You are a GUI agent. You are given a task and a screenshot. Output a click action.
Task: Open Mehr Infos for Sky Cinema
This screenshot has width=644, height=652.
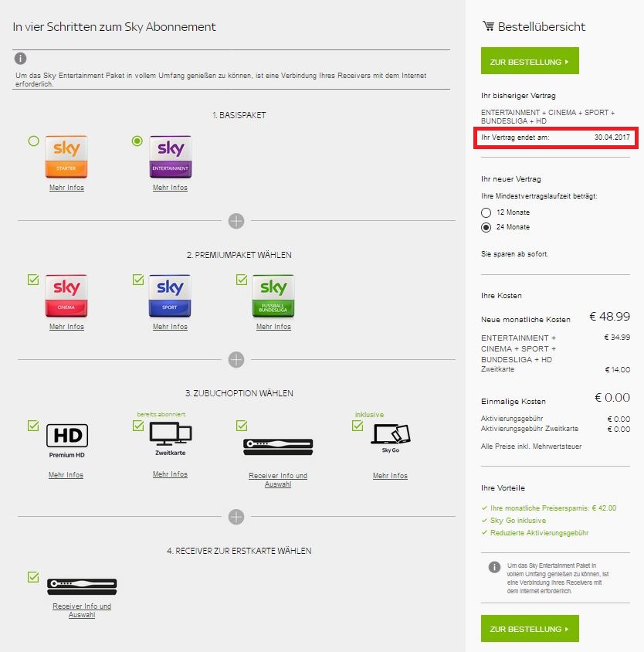tap(66, 327)
